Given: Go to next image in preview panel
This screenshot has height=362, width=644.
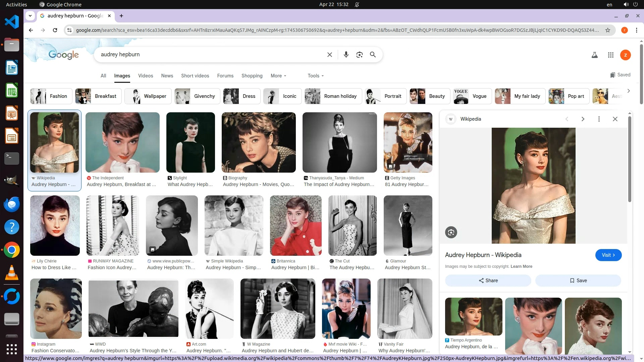Looking at the screenshot, I should tap(583, 119).
